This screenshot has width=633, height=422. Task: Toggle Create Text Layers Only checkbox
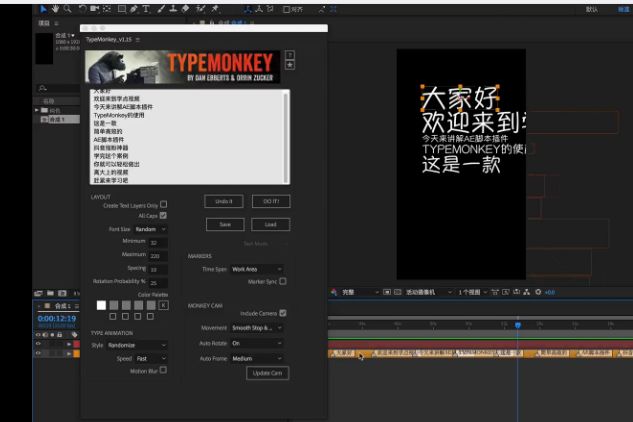[163, 204]
